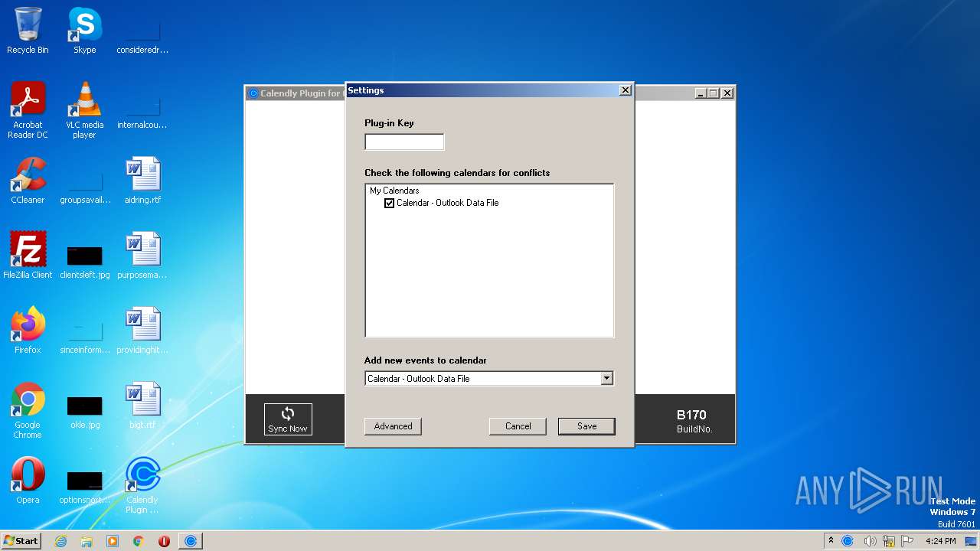Open Calendly Plugin desktop shortcut

[x=142, y=485]
